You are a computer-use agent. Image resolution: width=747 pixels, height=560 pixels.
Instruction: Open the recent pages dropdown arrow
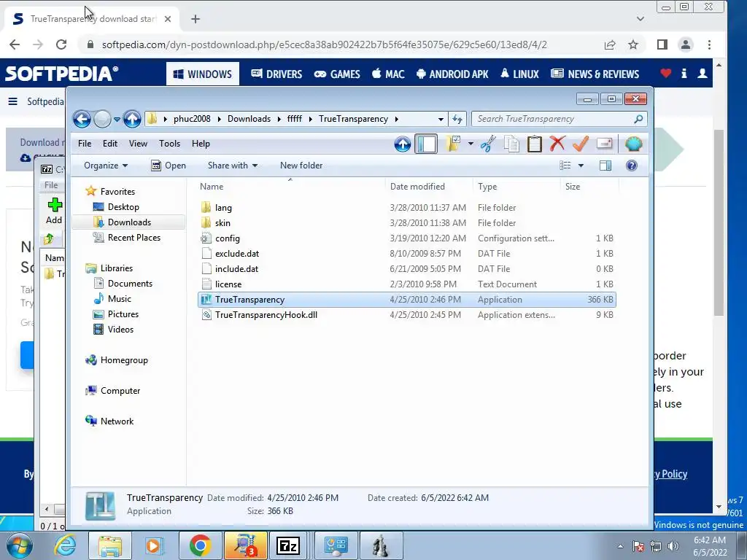pos(117,120)
